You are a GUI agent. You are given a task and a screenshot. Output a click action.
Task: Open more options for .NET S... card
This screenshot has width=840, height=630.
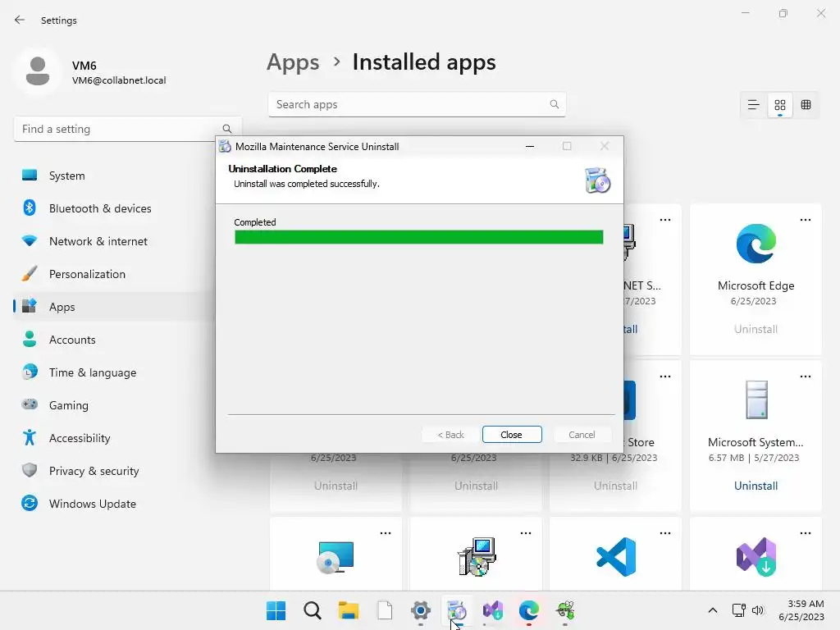[665, 220]
